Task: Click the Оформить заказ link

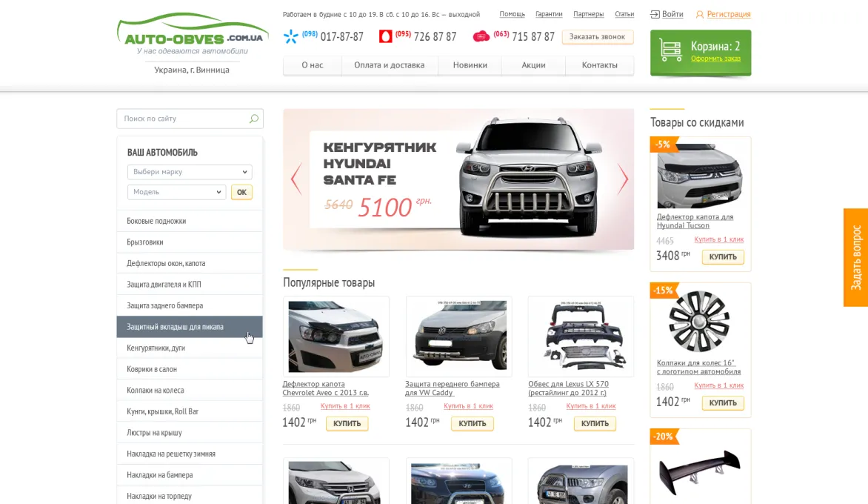Action: [x=715, y=59]
